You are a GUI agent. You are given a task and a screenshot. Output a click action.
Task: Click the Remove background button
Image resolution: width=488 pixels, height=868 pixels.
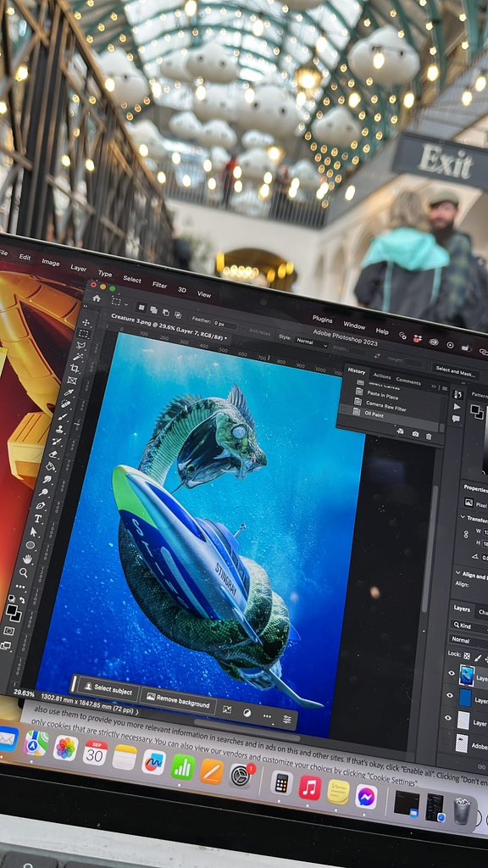coord(178,700)
